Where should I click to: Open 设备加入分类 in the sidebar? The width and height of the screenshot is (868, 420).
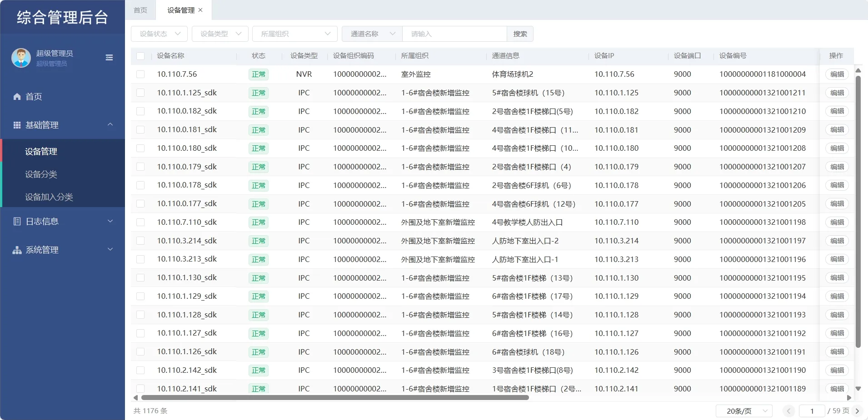point(63,197)
